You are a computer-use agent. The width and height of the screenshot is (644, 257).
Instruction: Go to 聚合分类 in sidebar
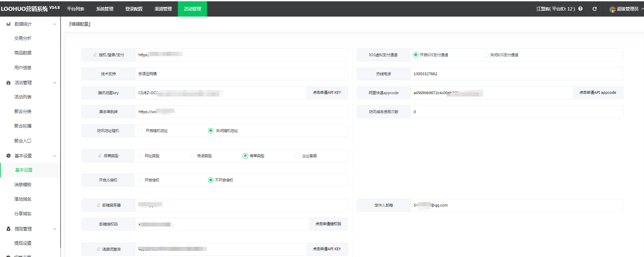tap(23, 111)
